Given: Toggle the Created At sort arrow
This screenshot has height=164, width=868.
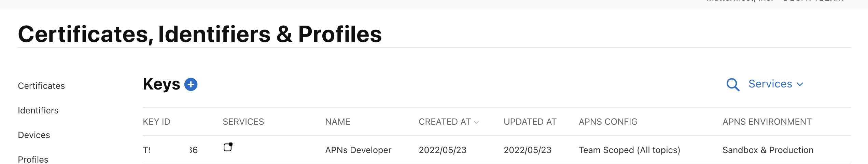Looking at the screenshot, I should [477, 122].
